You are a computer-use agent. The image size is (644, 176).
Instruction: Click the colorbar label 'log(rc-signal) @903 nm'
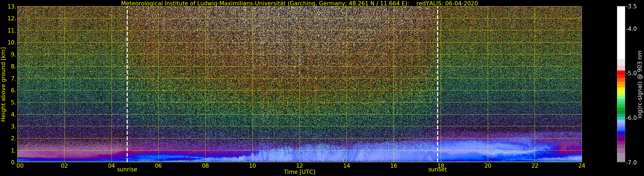pos(640,84)
